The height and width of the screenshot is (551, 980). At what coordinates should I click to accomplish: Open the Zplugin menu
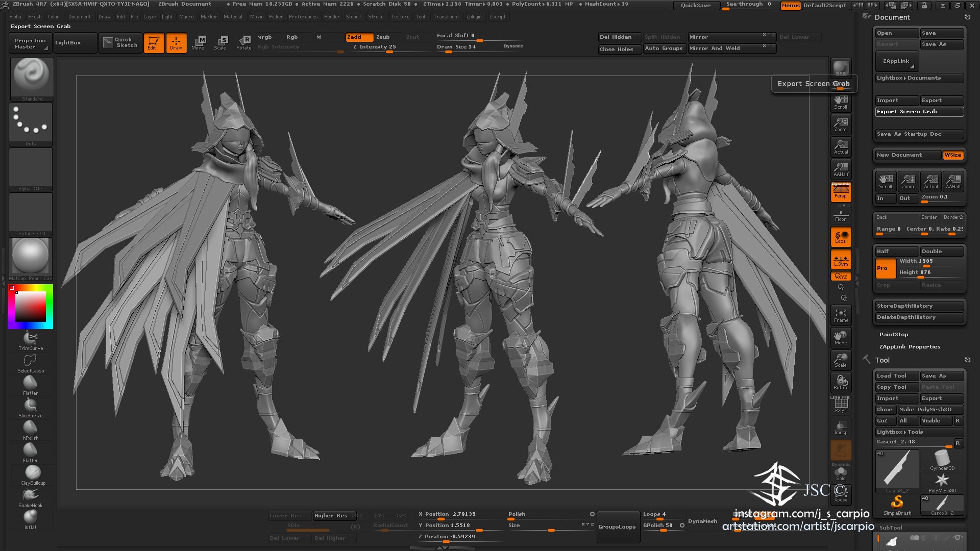[x=474, y=17]
